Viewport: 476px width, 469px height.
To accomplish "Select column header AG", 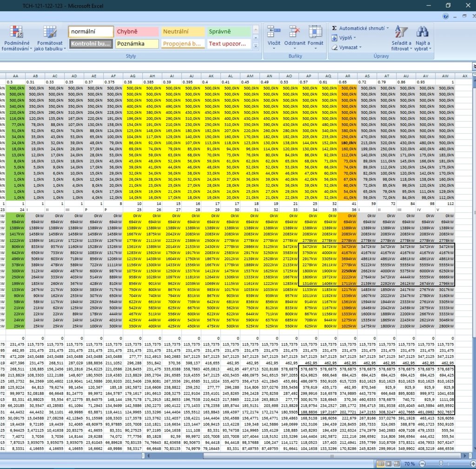I will (133, 76).
